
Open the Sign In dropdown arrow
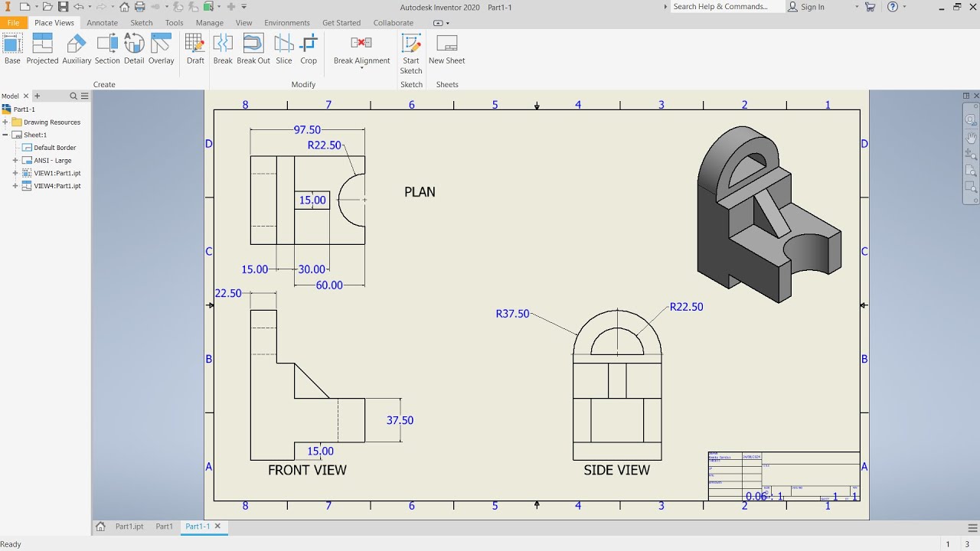pyautogui.click(x=857, y=7)
